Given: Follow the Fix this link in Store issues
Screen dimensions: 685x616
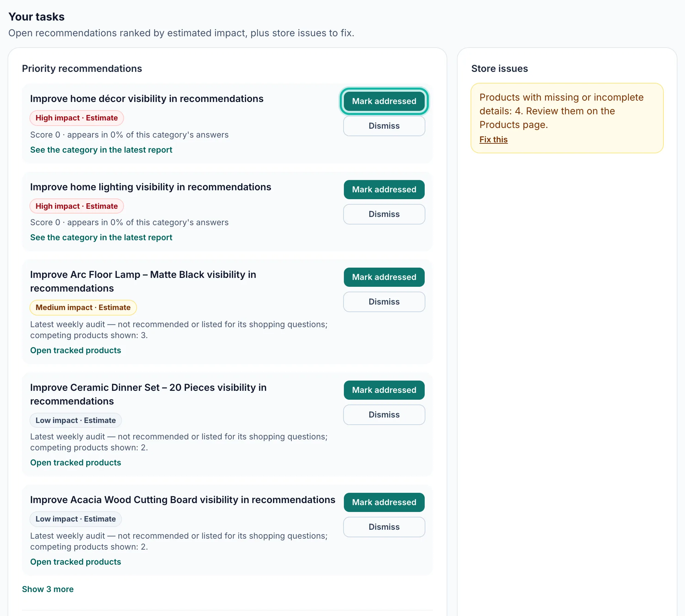Looking at the screenshot, I should [x=493, y=140].
